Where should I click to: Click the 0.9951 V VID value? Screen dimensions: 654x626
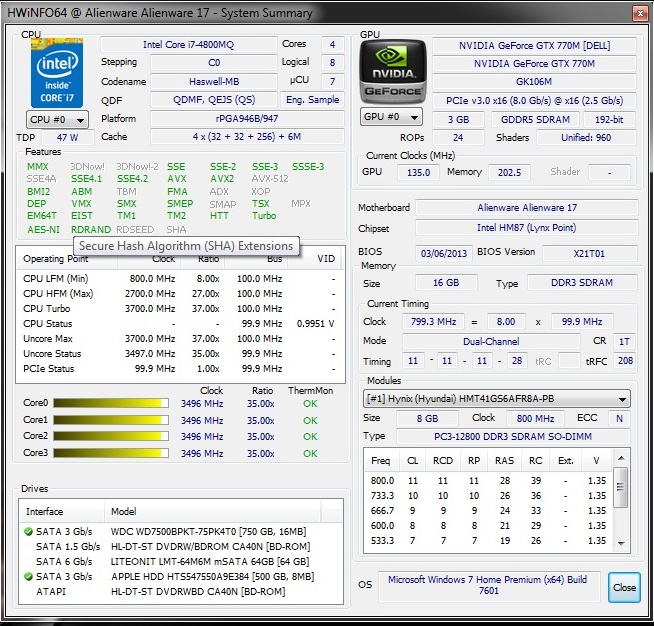pos(315,324)
